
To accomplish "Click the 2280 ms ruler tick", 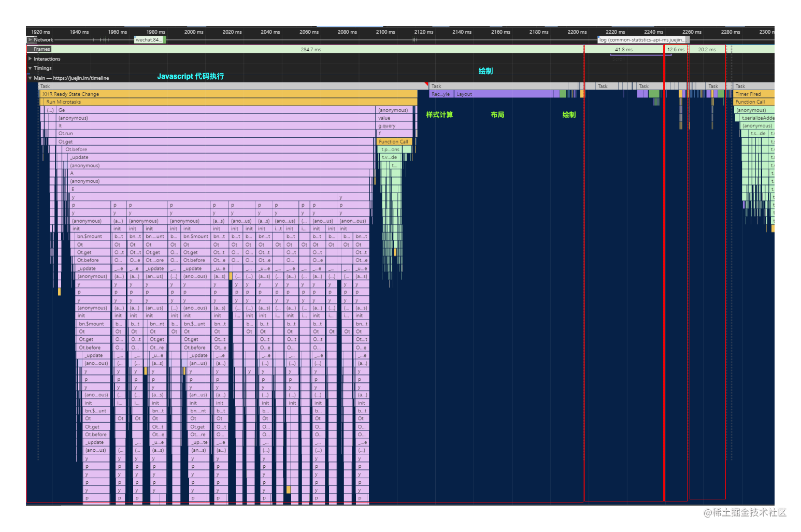I will (x=731, y=32).
